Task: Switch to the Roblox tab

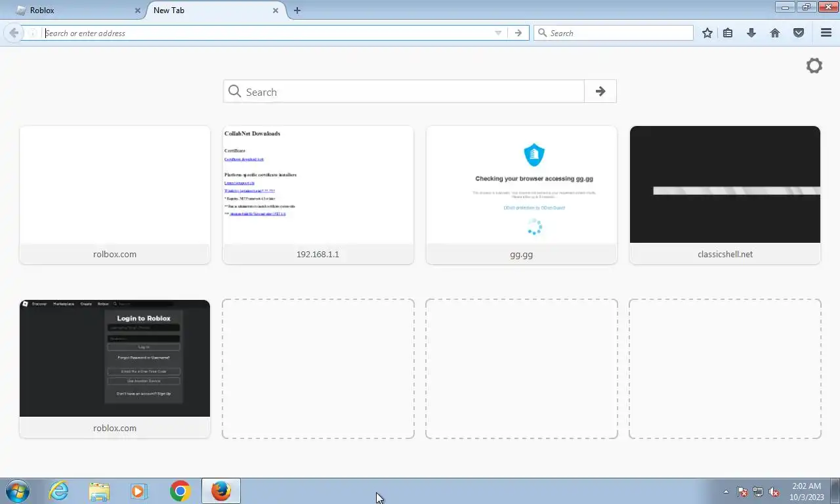Action: click(x=77, y=10)
